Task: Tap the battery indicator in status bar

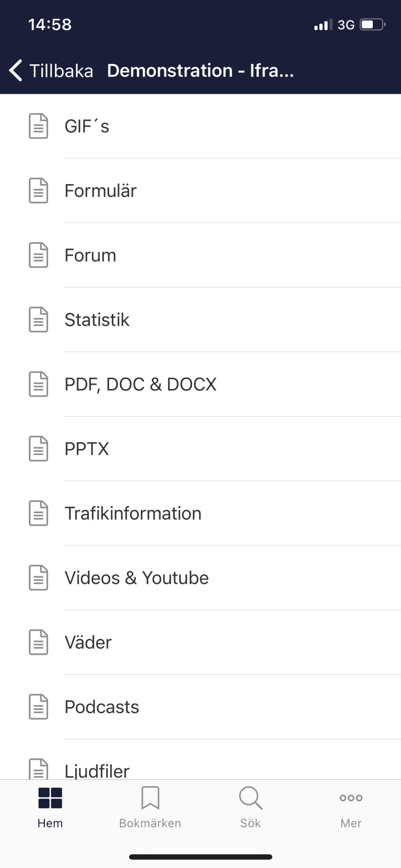Action: point(373,25)
